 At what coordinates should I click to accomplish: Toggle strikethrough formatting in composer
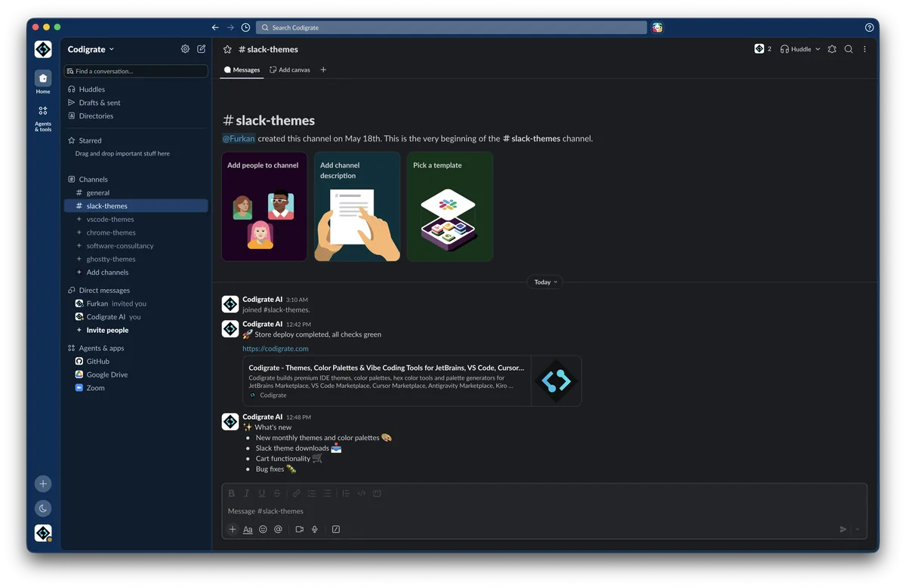tap(277, 494)
